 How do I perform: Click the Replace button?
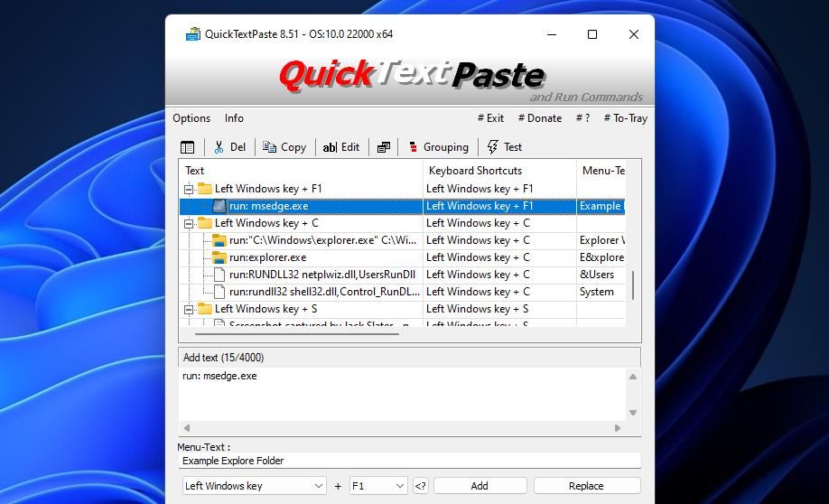(586, 486)
